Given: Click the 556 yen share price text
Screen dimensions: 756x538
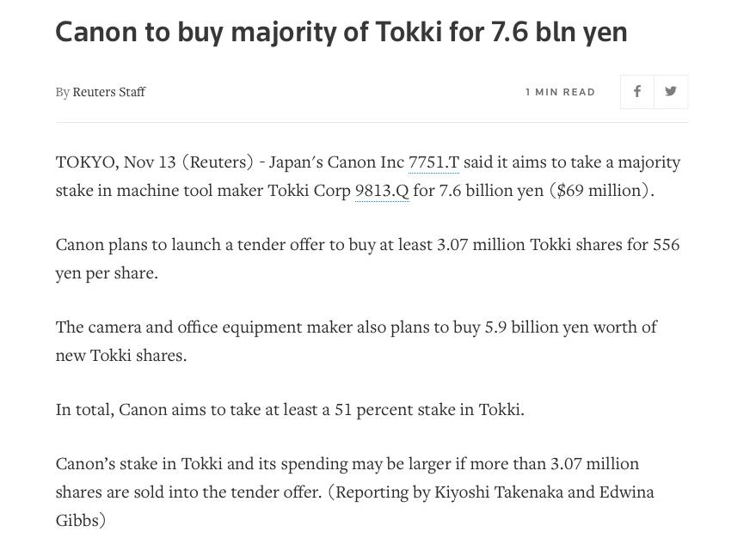Looking at the screenshot, I should pos(666,245).
